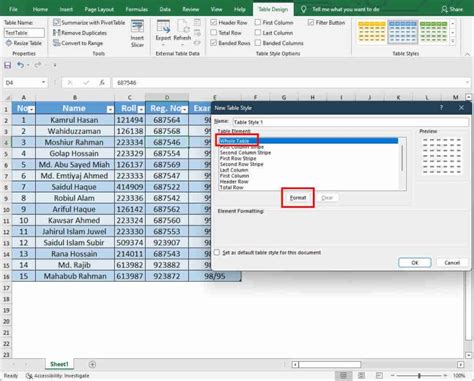Click Resize Table

pyautogui.click(x=24, y=43)
